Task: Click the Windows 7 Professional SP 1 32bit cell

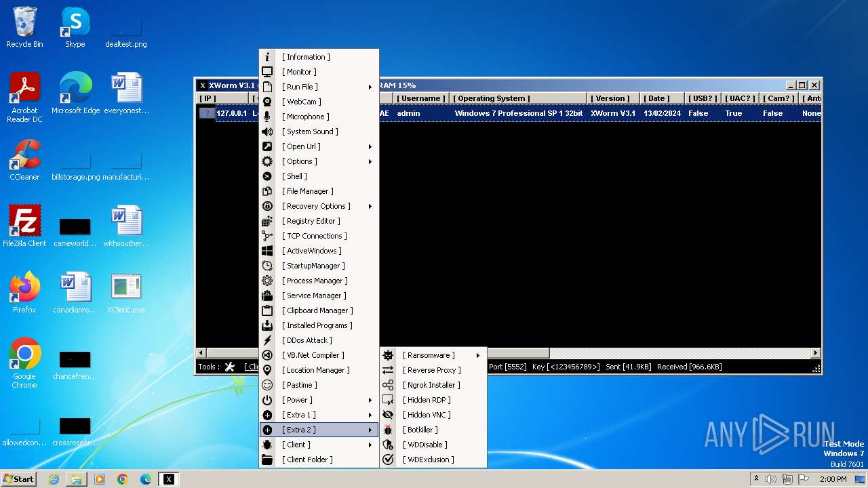Action: tap(519, 113)
